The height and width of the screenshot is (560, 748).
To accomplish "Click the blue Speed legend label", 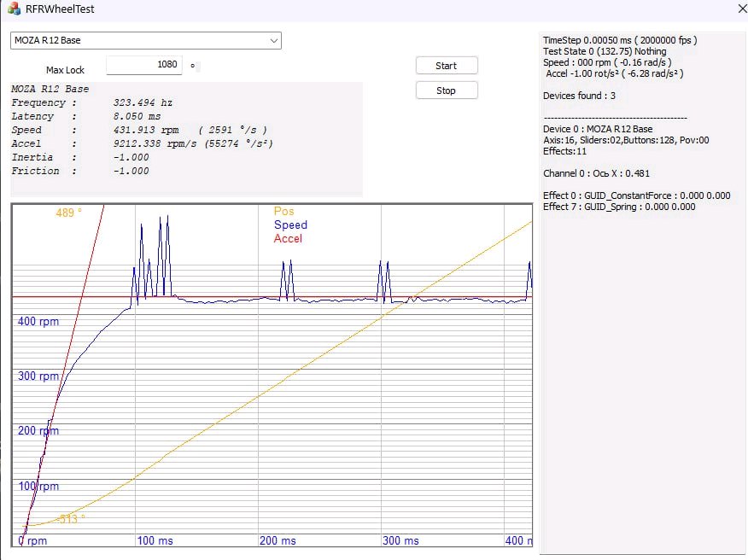I will click(290, 225).
